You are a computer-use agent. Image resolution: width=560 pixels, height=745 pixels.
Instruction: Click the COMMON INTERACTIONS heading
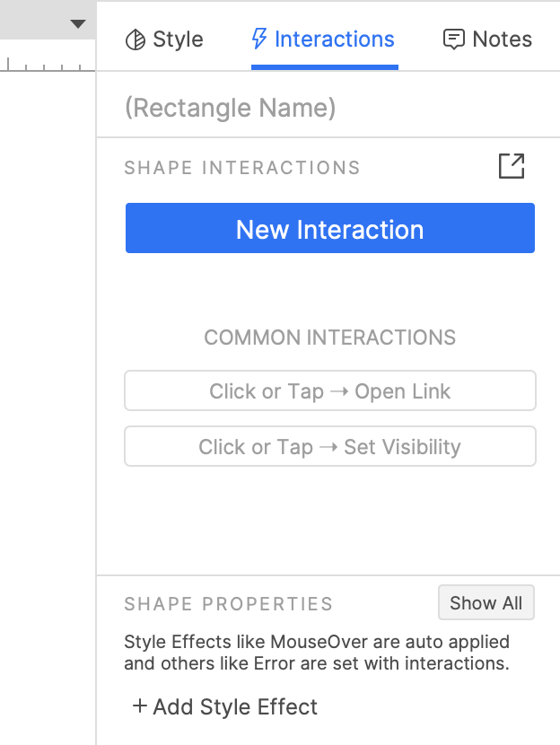[329, 338]
